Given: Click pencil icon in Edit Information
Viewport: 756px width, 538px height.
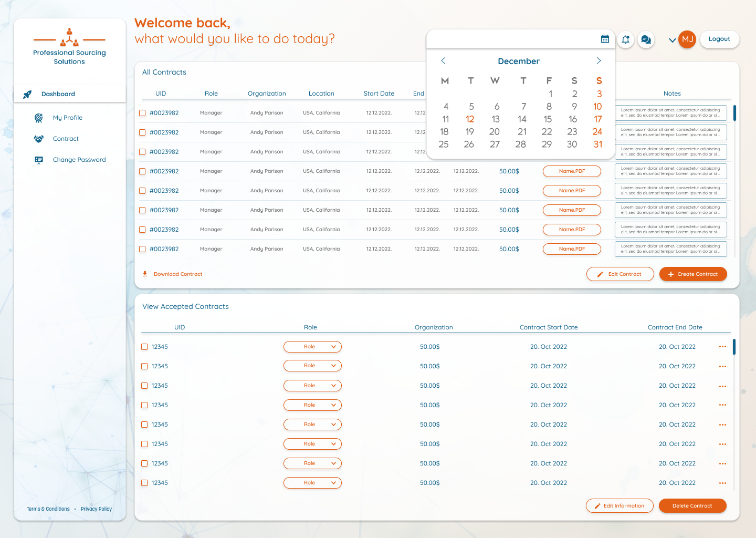Looking at the screenshot, I should pos(597,506).
